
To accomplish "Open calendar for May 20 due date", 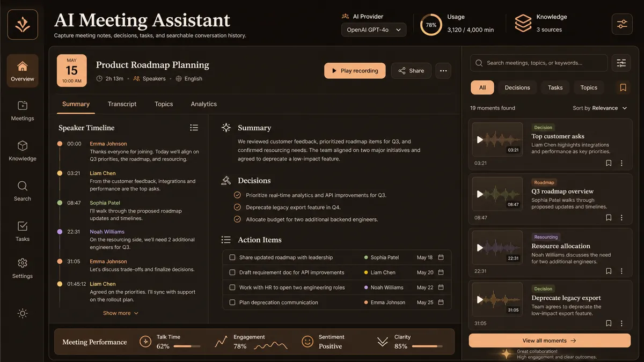I will click(x=441, y=272).
